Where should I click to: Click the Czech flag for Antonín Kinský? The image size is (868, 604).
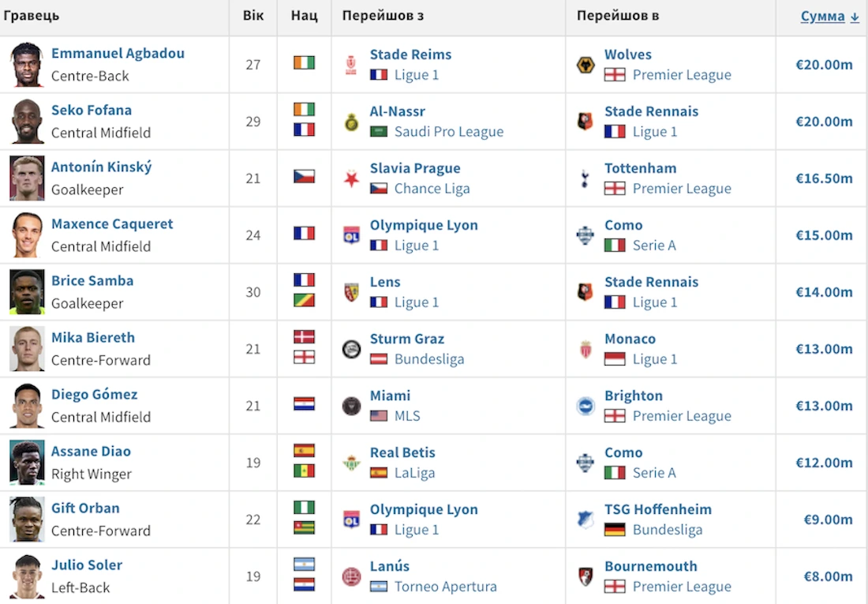(304, 176)
